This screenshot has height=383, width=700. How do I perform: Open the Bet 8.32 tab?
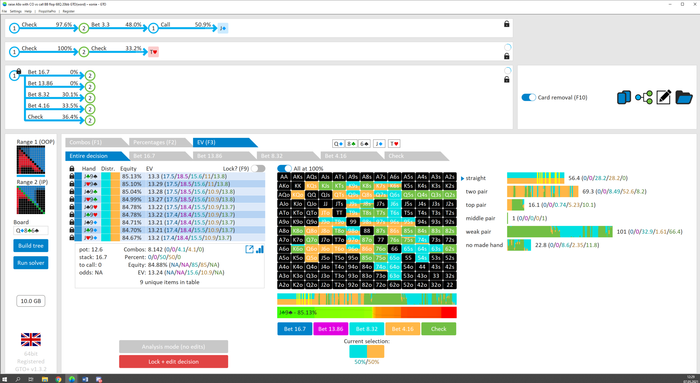[x=288, y=156]
